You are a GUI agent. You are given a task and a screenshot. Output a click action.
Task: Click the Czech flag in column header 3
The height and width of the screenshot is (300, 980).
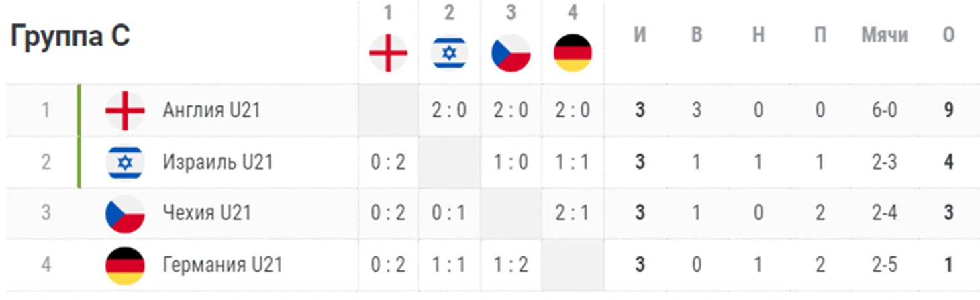pos(511,53)
